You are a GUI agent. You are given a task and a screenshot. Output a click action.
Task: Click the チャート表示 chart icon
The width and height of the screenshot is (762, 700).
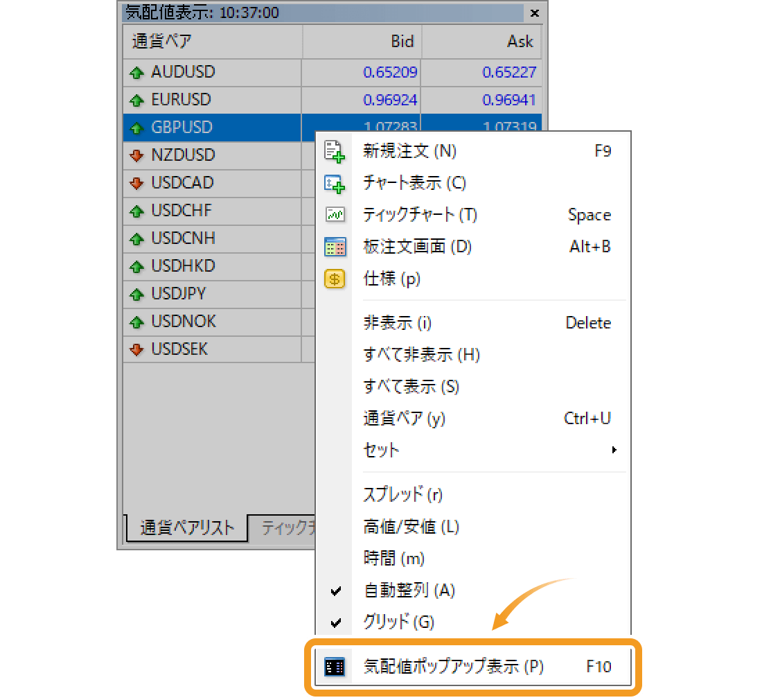[x=335, y=183]
